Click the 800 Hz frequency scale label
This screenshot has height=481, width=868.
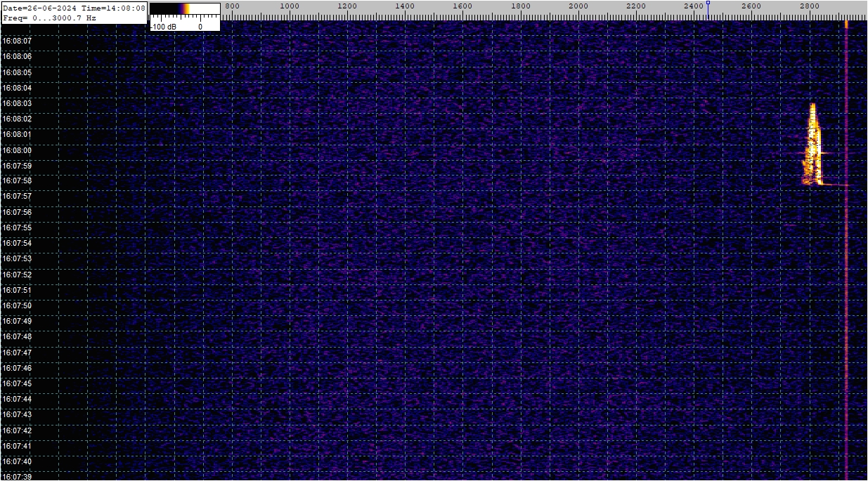tap(231, 6)
